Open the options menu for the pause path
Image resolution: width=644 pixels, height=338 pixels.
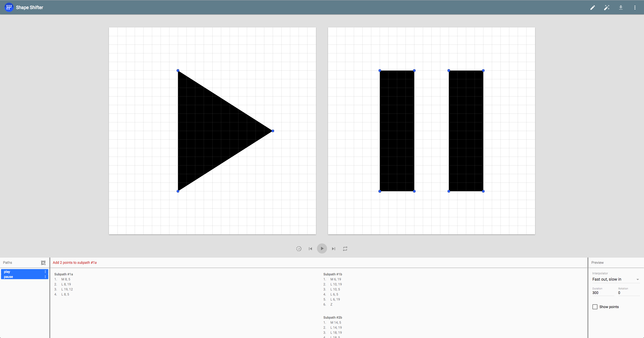coord(45,277)
